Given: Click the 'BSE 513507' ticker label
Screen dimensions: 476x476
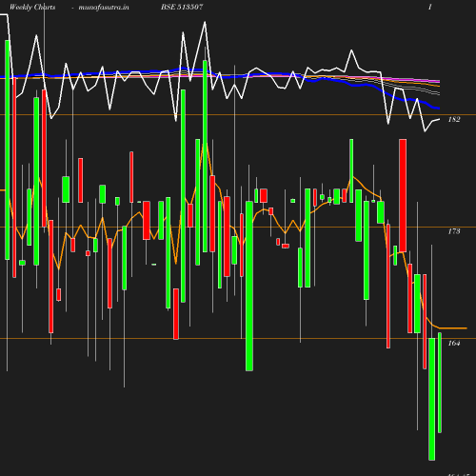Looking at the screenshot, I should [182, 7].
